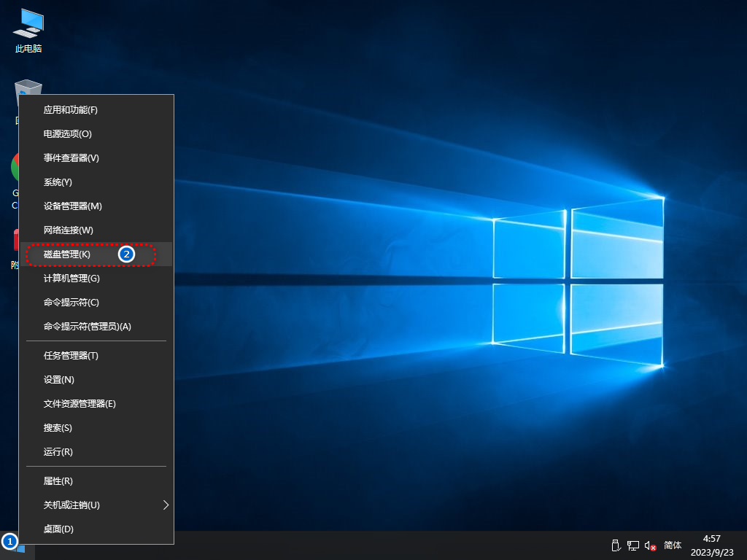Launch 事件查看器(V) from the menu
Image resolution: width=747 pixels, height=560 pixels.
coord(71,158)
